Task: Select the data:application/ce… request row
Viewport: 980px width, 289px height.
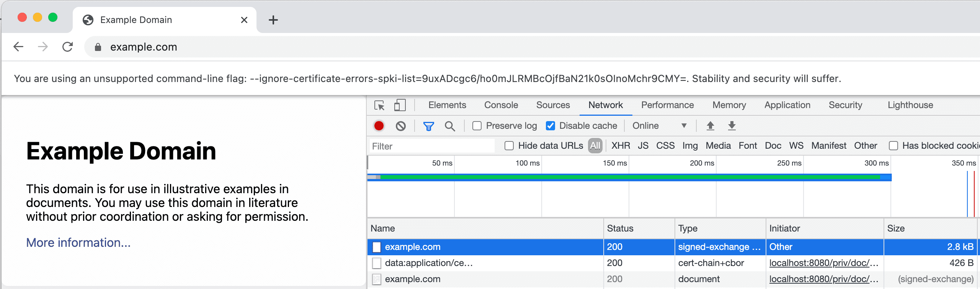Action: [429, 263]
